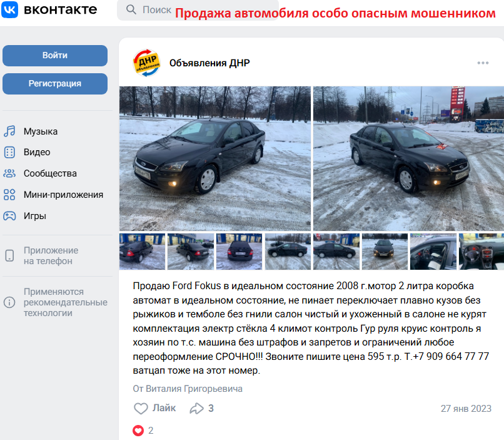
Task: Click the VK logo icon
Action: 9,9
